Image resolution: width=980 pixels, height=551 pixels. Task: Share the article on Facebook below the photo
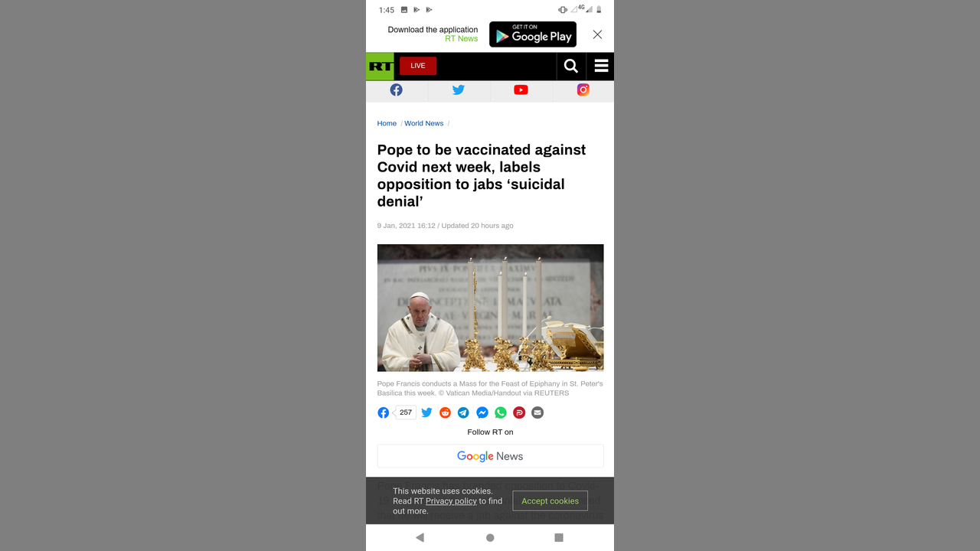click(x=384, y=412)
